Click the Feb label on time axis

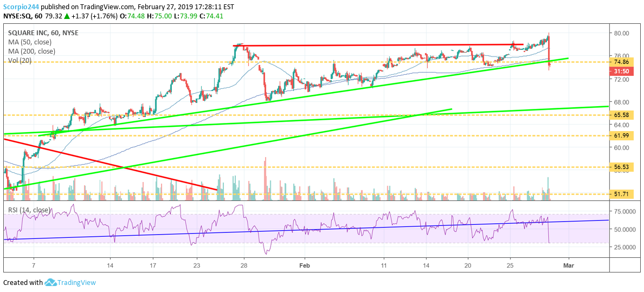click(x=304, y=265)
